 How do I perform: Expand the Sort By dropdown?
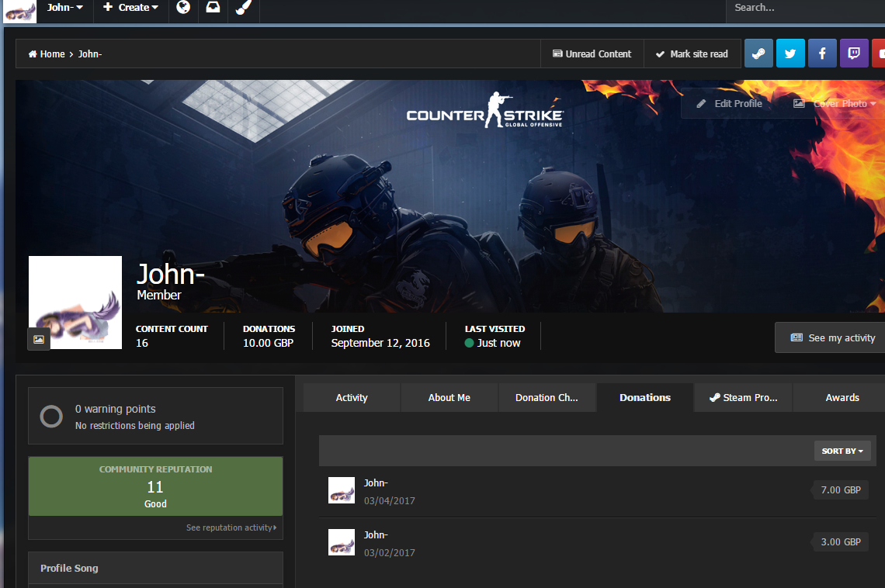click(842, 451)
